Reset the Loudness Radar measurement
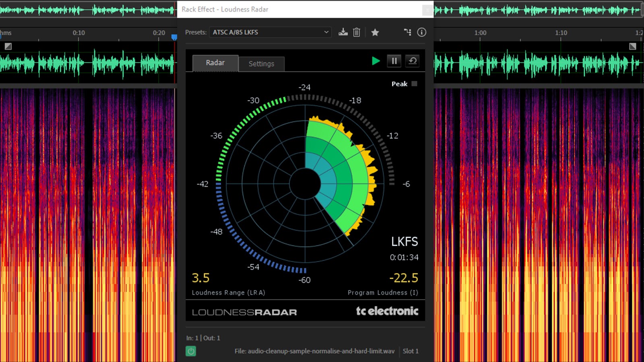 click(x=412, y=61)
